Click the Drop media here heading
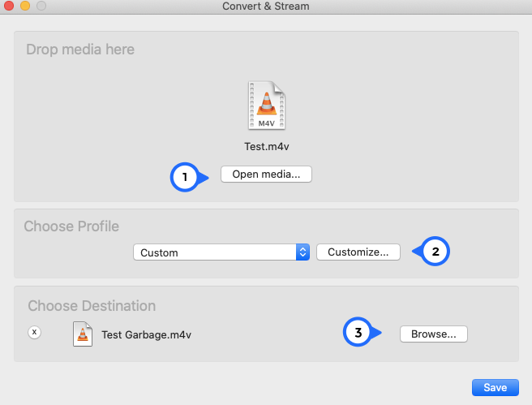 [80, 50]
